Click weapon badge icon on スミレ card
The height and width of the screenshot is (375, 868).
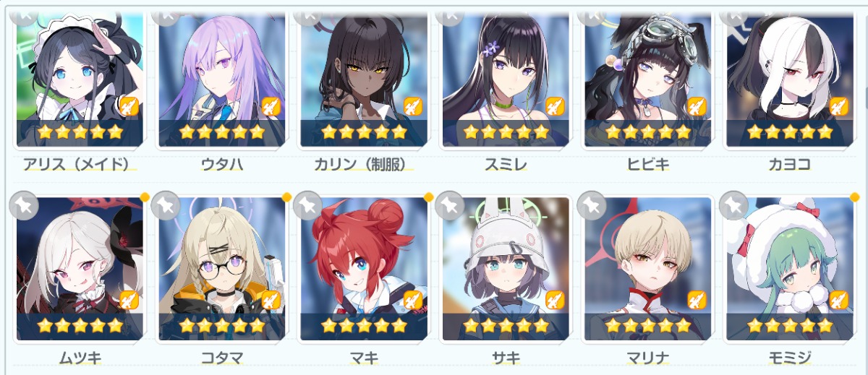coord(555,106)
